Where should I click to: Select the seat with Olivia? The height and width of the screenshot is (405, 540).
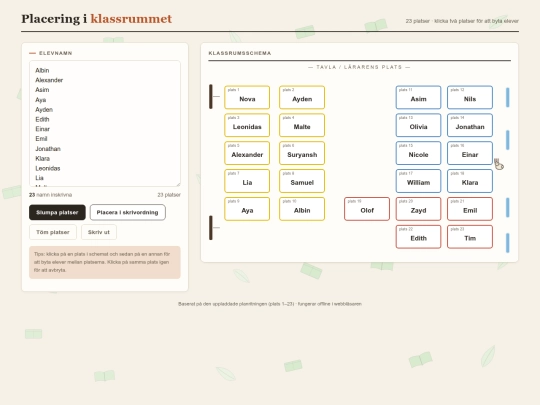pos(418,125)
